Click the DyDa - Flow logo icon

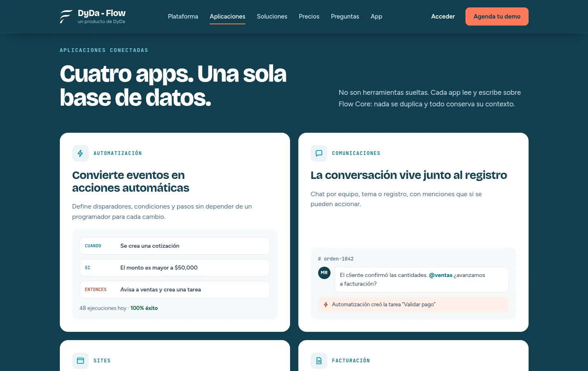click(x=66, y=16)
